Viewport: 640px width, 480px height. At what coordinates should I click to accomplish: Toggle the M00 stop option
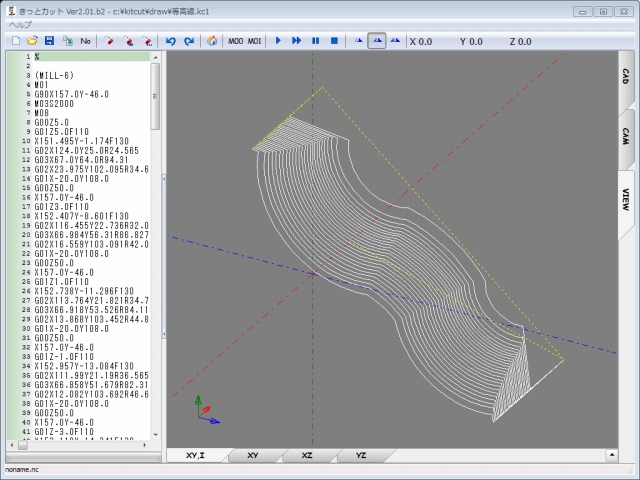coord(236,41)
